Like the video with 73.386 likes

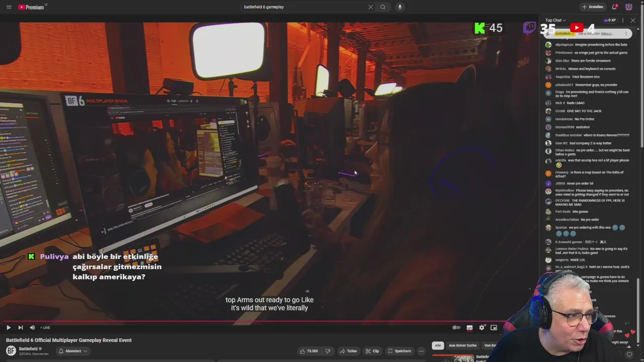[x=308, y=351]
